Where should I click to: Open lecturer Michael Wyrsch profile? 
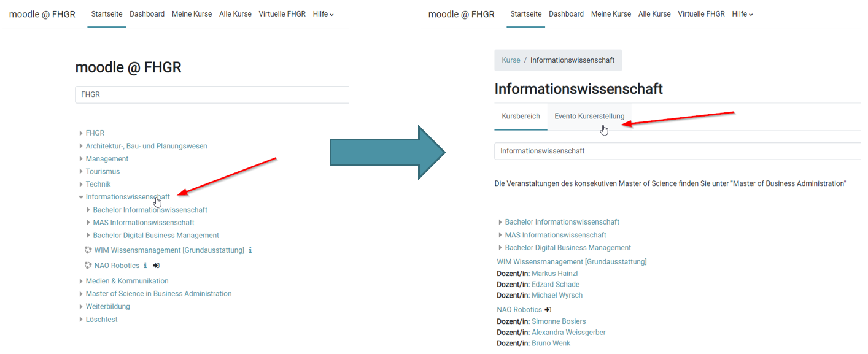557,296
